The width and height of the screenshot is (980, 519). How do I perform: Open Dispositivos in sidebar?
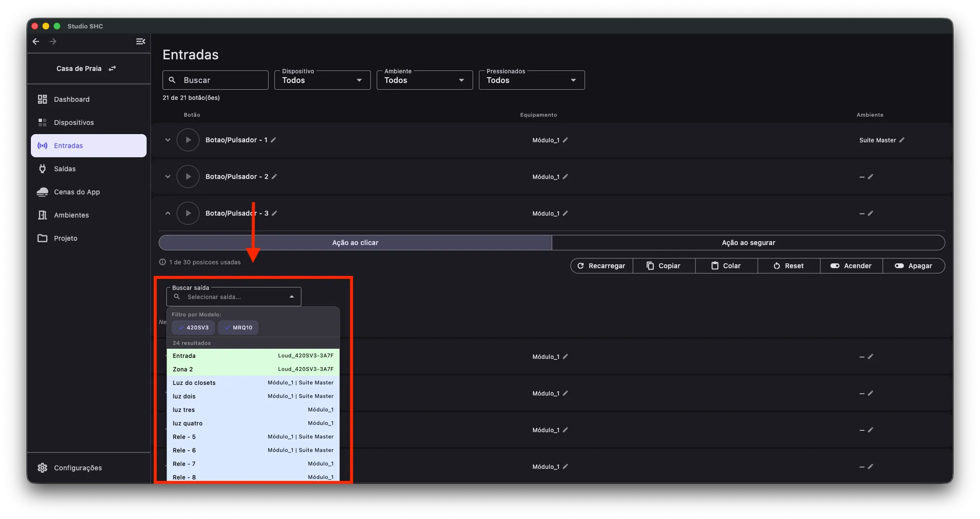[89, 123]
